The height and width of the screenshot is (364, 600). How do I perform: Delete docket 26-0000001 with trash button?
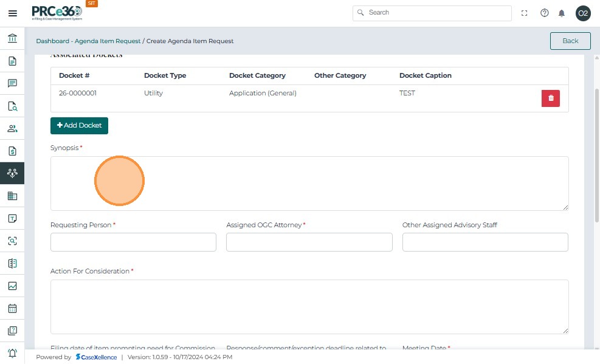pos(550,98)
